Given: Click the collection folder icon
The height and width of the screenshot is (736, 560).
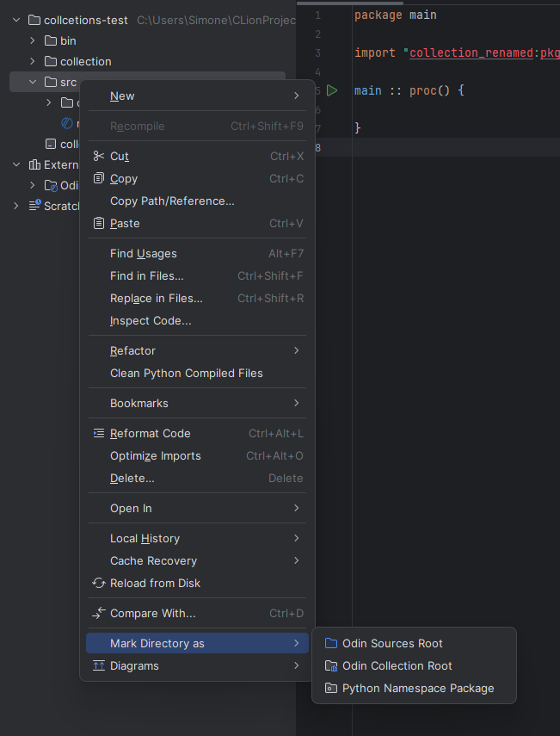Looking at the screenshot, I should click(51, 61).
